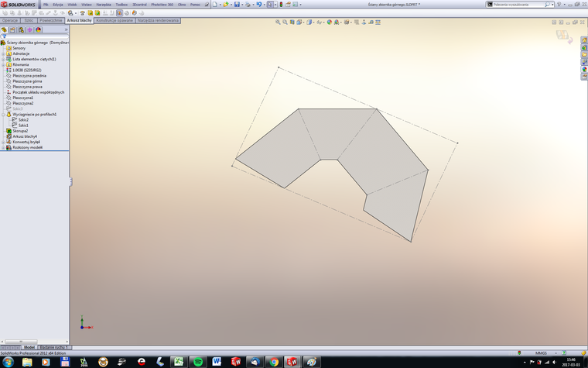Expand the panel tabs double-chevron
This screenshot has width=588, height=368.
click(66, 29)
